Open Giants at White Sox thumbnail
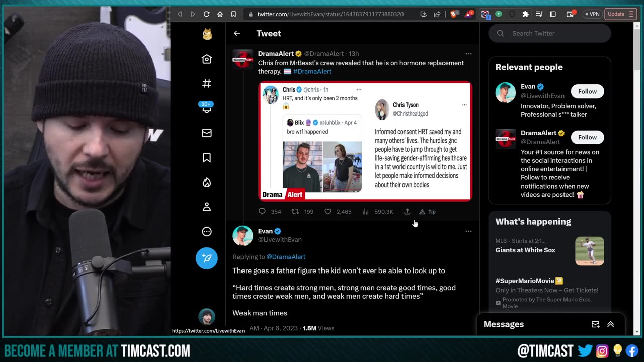644x362 pixels. pos(590,251)
